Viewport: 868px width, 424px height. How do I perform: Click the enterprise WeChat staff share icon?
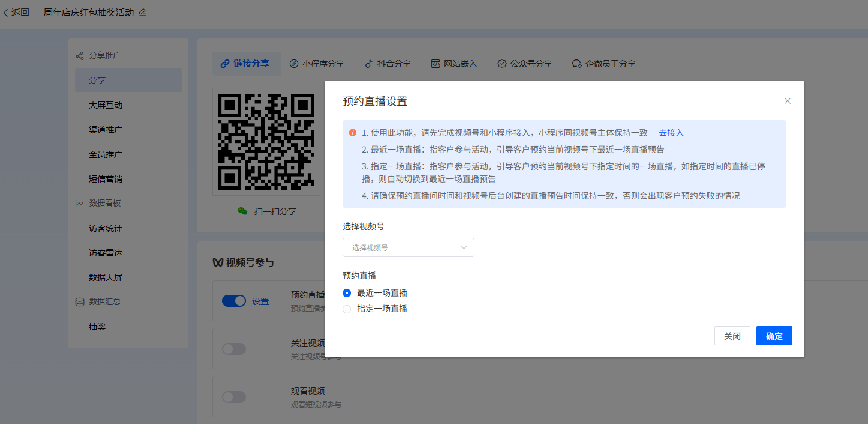click(x=577, y=64)
